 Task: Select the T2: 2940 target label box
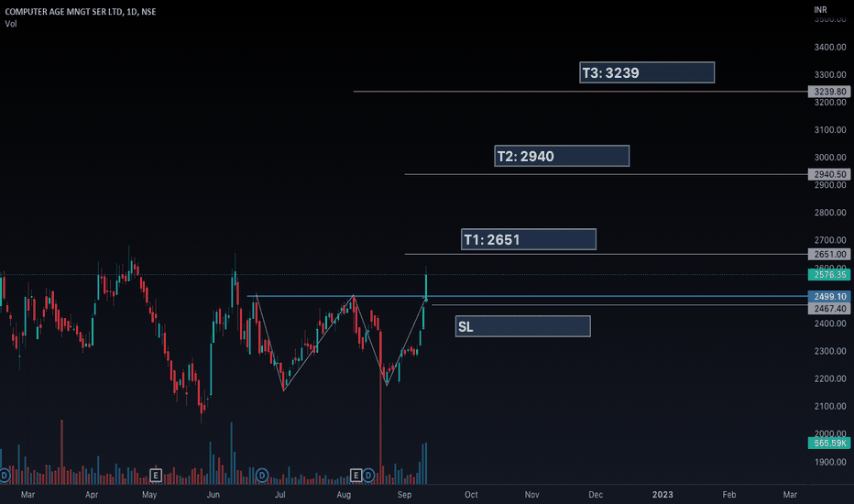[x=562, y=156]
